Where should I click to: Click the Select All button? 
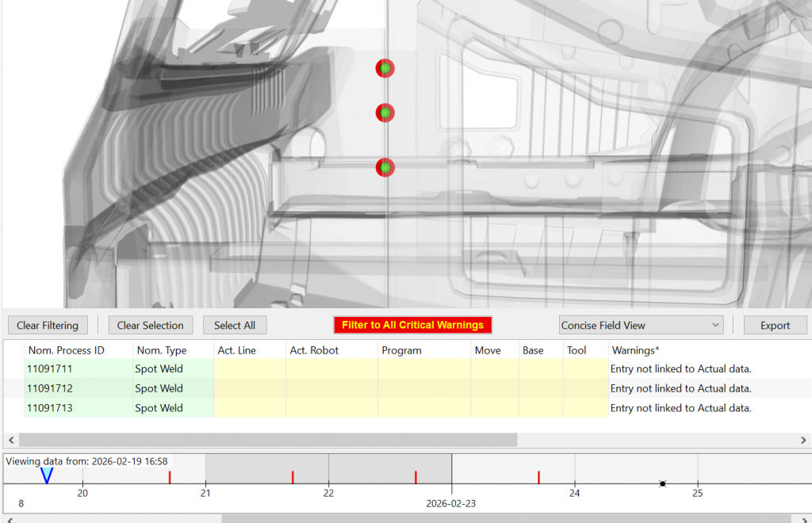coord(235,325)
